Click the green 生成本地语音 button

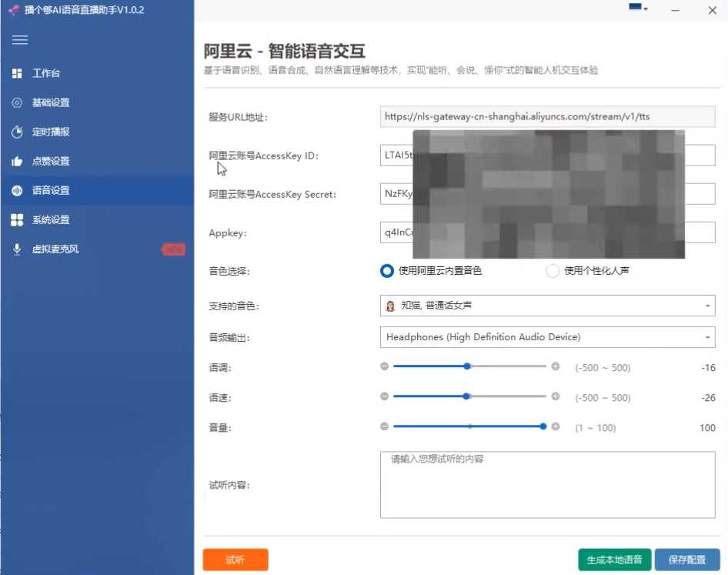(615, 560)
